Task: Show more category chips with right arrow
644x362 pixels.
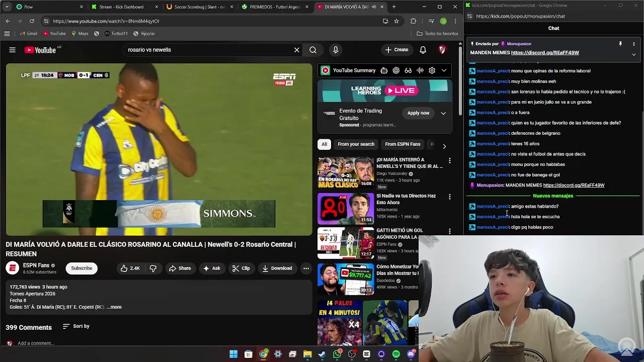Action: click(444, 146)
